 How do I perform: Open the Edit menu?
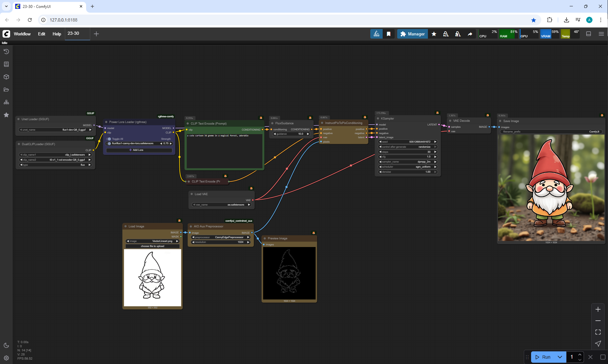coord(41,34)
